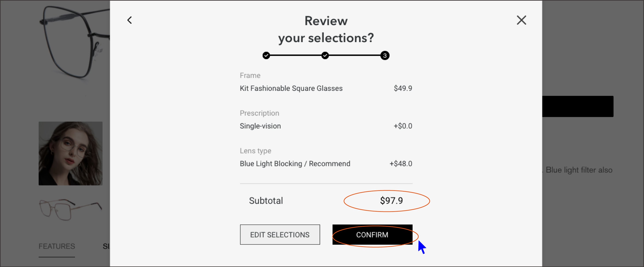Image resolution: width=644 pixels, height=267 pixels.
Task: Select the second completed step checkmark
Action: click(325, 55)
